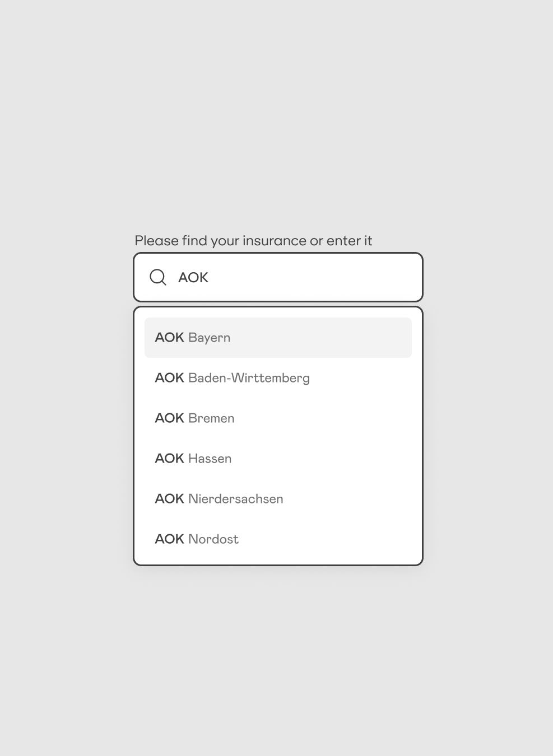Pick the AOK Nordost entry
This screenshot has width=553, height=756.
point(278,539)
